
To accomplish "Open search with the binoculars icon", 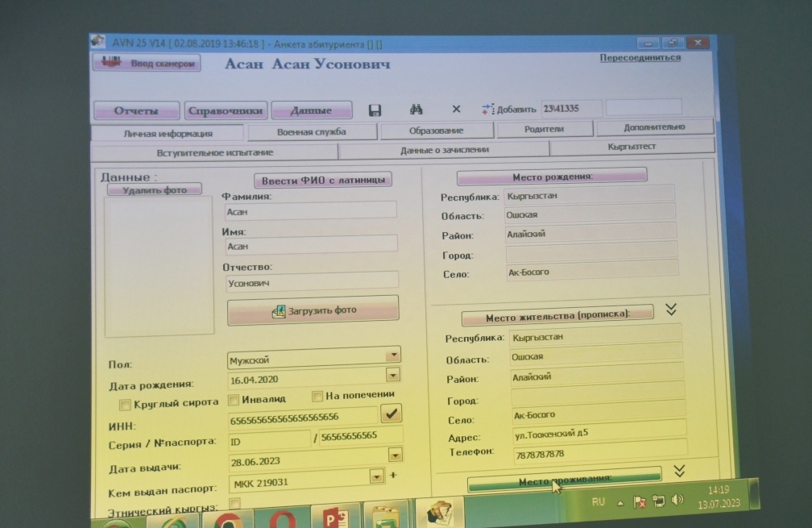I will click(416, 110).
